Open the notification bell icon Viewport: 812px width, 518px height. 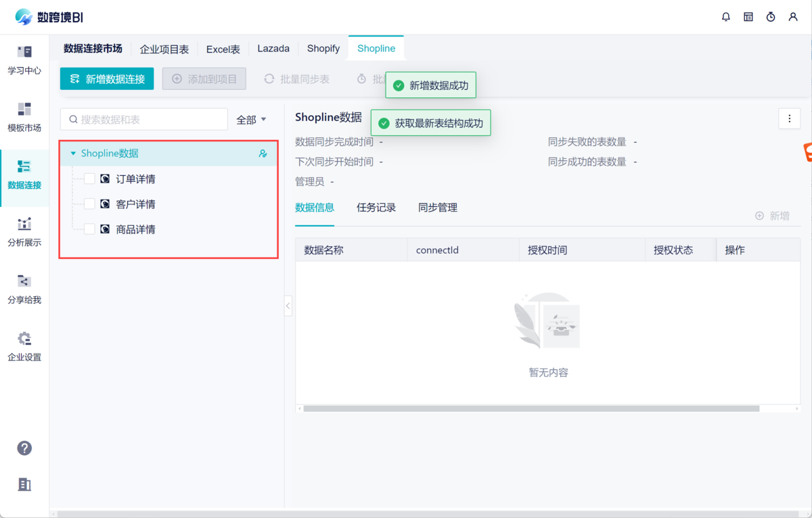pos(726,17)
